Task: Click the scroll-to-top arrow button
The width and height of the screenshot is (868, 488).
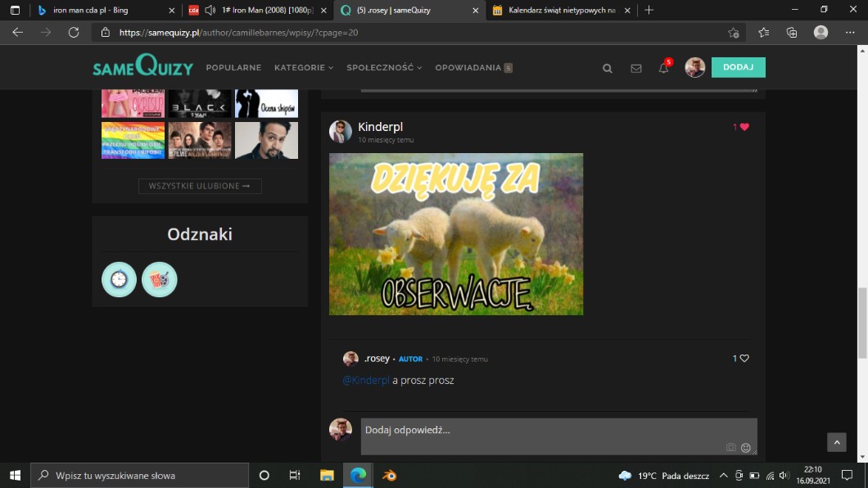Action: click(x=836, y=442)
